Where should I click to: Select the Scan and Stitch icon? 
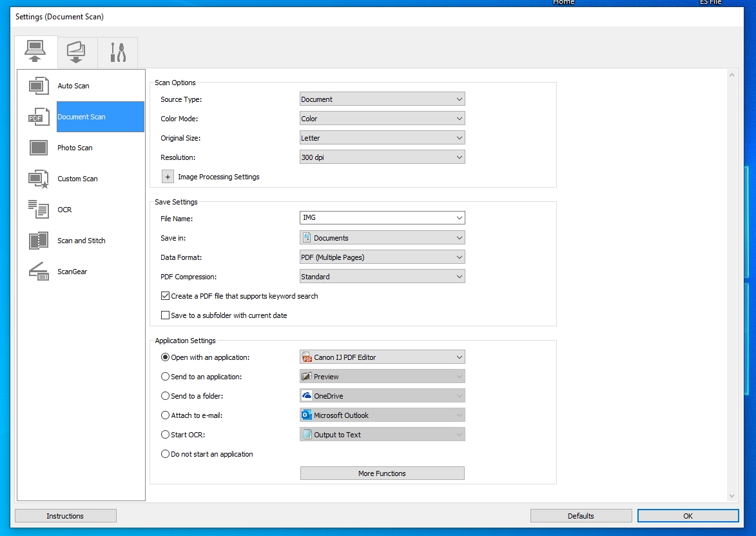click(x=39, y=241)
